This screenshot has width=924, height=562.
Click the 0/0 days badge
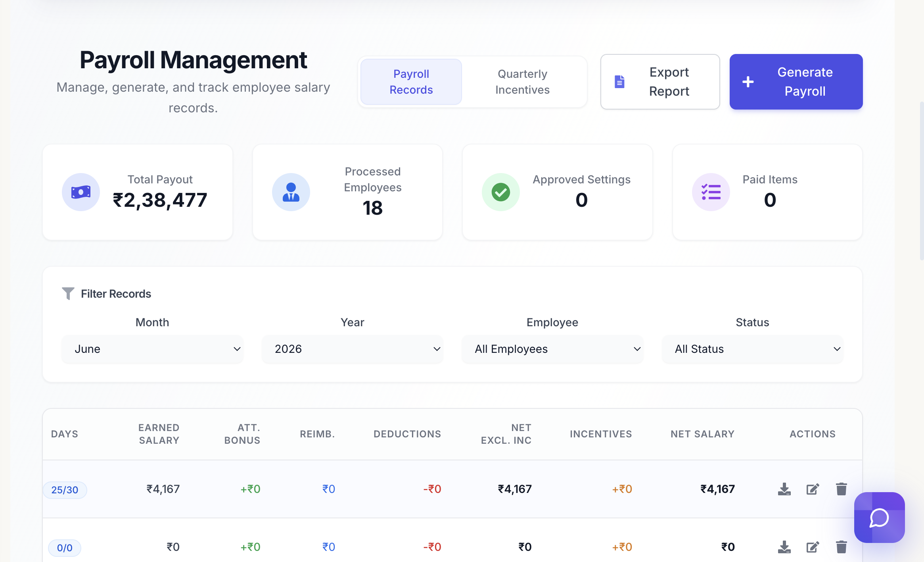click(65, 548)
